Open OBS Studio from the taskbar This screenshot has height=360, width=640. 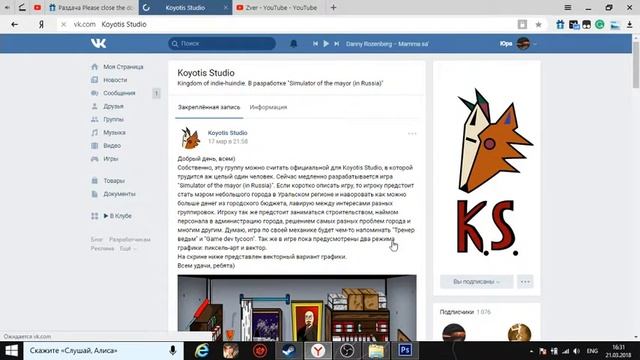click(x=347, y=351)
